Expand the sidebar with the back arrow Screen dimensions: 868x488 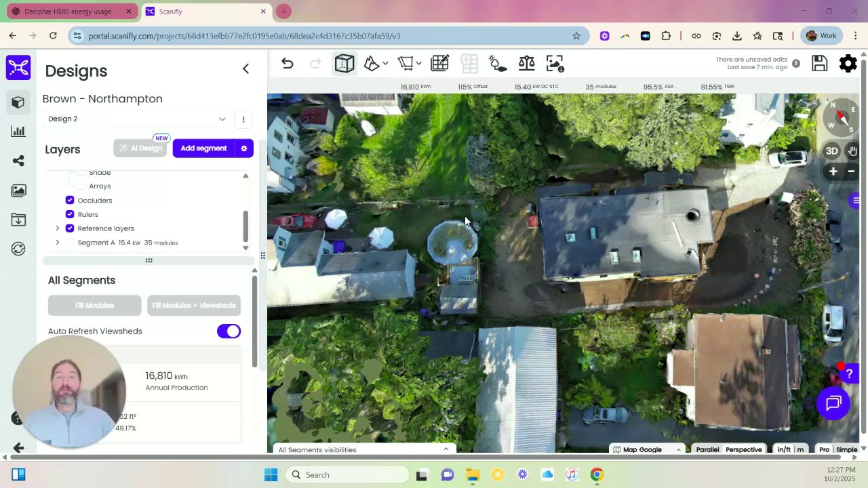click(x=18, y=447)
